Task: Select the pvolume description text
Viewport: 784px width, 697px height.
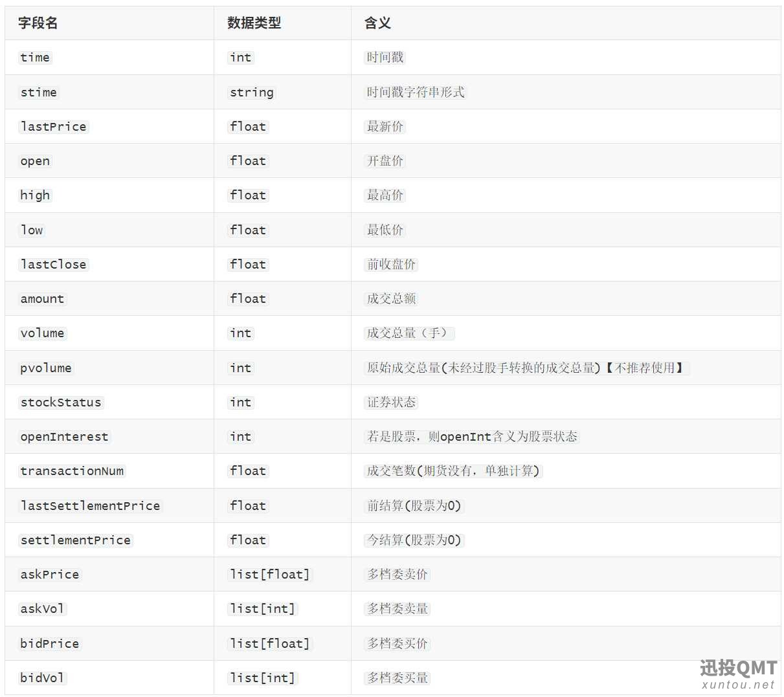Action: pyautogui.click(x=526, y=368)
